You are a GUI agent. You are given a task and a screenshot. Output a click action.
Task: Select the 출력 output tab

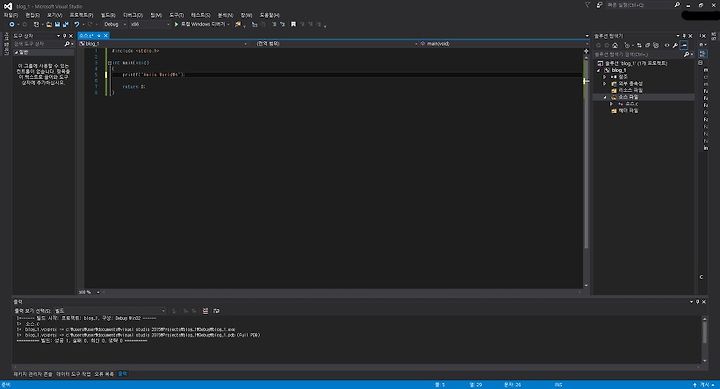click(x=123, y=374)
